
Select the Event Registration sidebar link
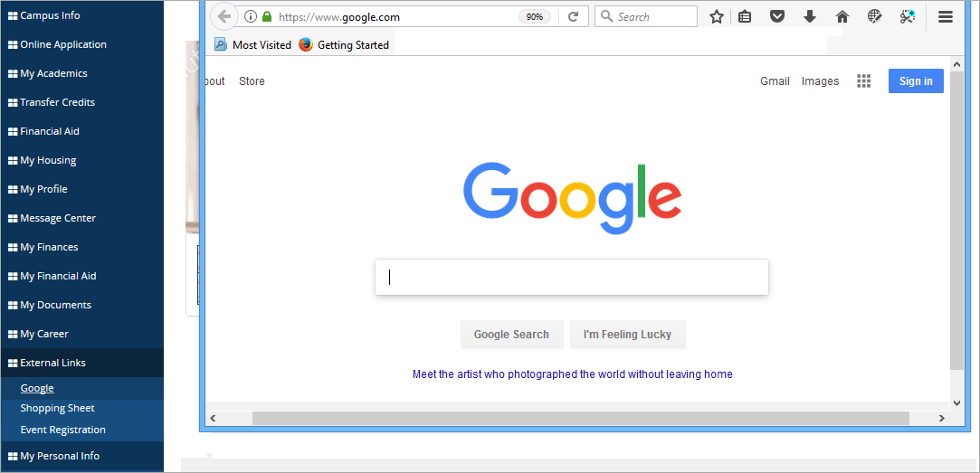click(x=62, y=430)
